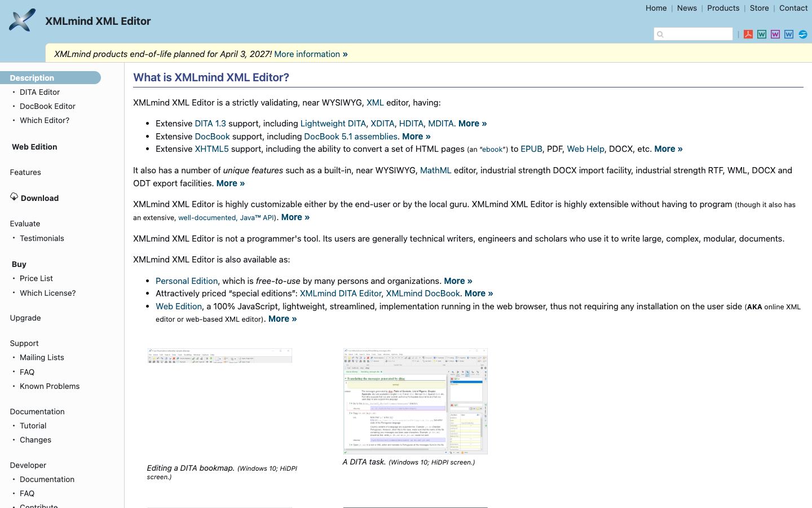Open the Store menu item
The image size is (812, 508).
point(759,8)
